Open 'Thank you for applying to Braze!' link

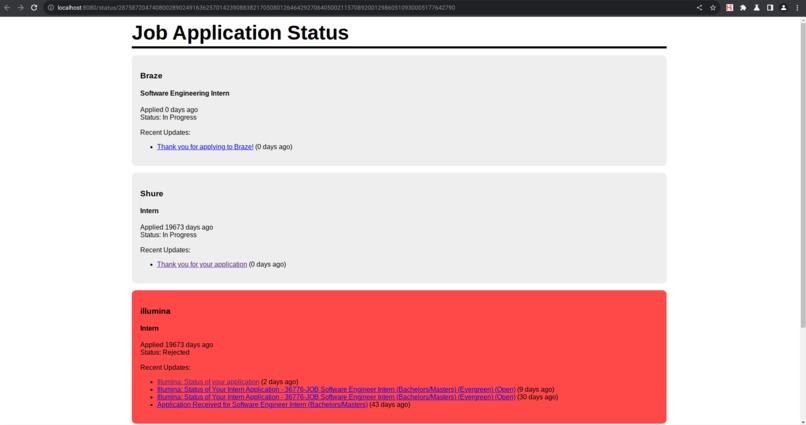point(205,146)
